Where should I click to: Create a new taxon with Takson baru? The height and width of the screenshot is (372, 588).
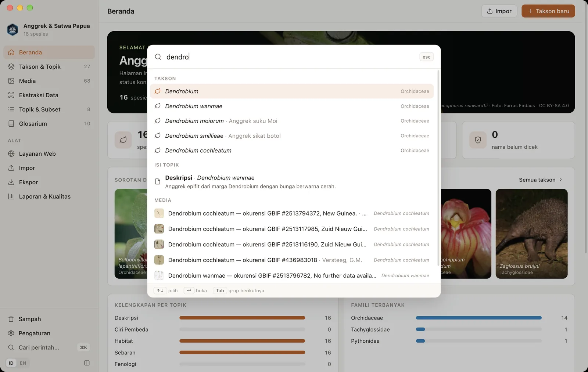(x=548, y=11)
